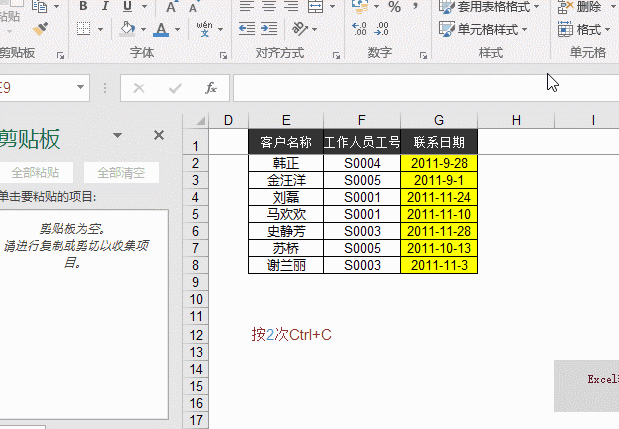This screenshot has height=429, width=619.
Task: Click the Copy icon in clipboard group
Action: coord(40,6)
